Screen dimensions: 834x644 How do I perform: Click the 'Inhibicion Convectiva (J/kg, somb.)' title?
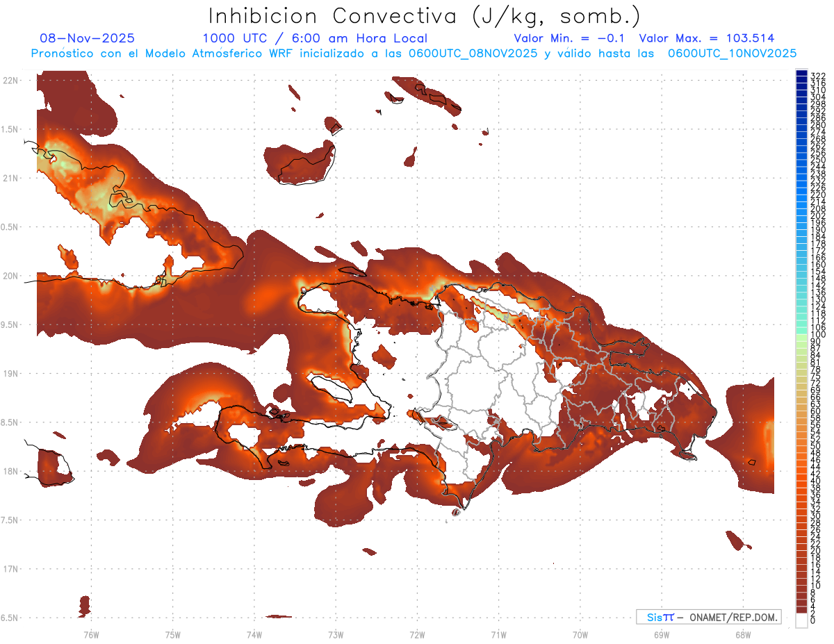click(425, 16)
